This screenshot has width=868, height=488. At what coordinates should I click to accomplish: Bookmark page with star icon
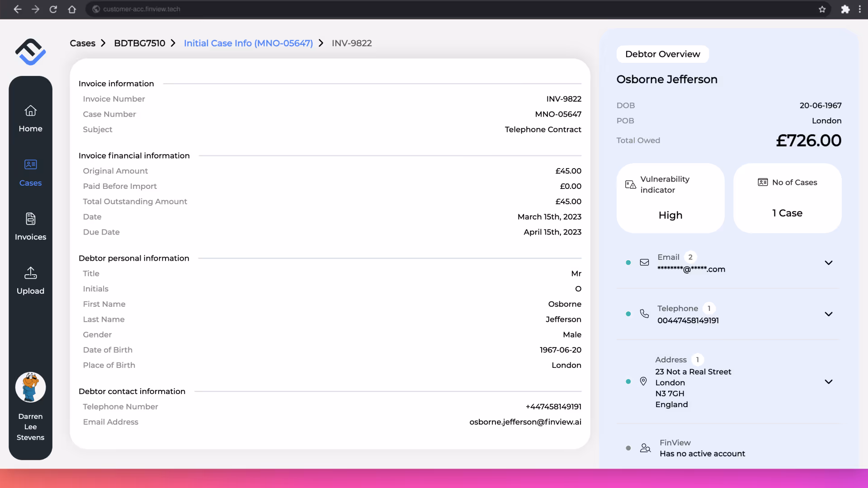point(822,9)
